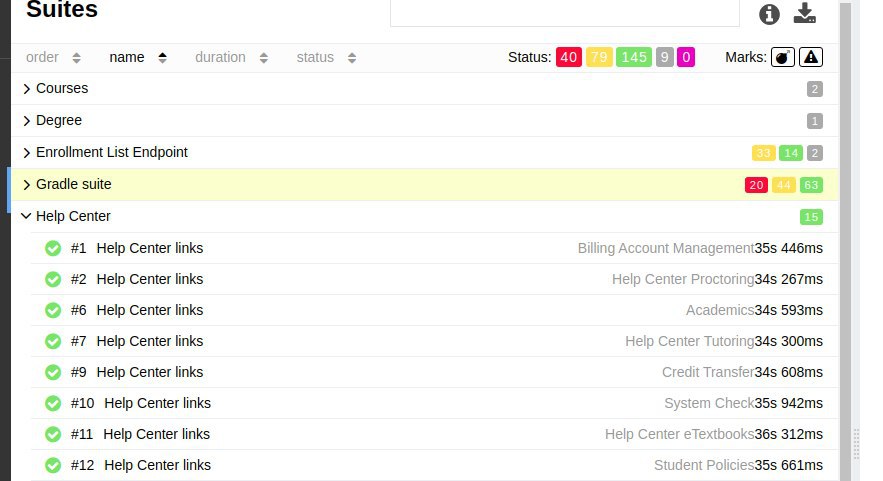The width and height of the screenshot is (883, 481).
Task: Click Gradle suite passed count 63
Action: [811, 185]
